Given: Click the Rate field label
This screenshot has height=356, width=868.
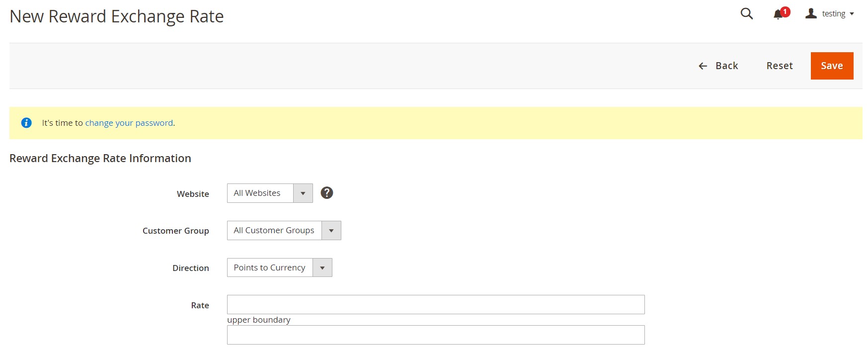Looking at the screenshot, I should click(200, 305).
